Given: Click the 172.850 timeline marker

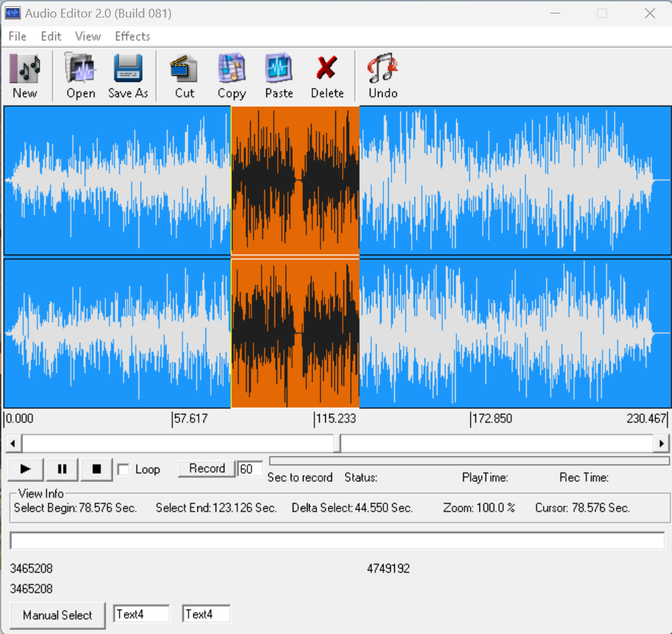Looking at the screenshot, I should tap(491, 418).
